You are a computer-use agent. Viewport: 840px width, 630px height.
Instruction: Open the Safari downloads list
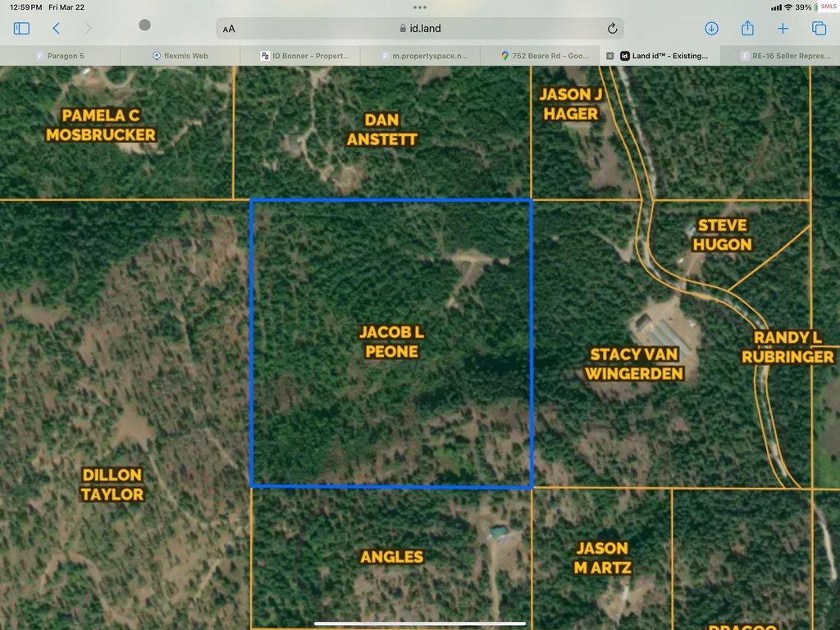coord(711,29)
